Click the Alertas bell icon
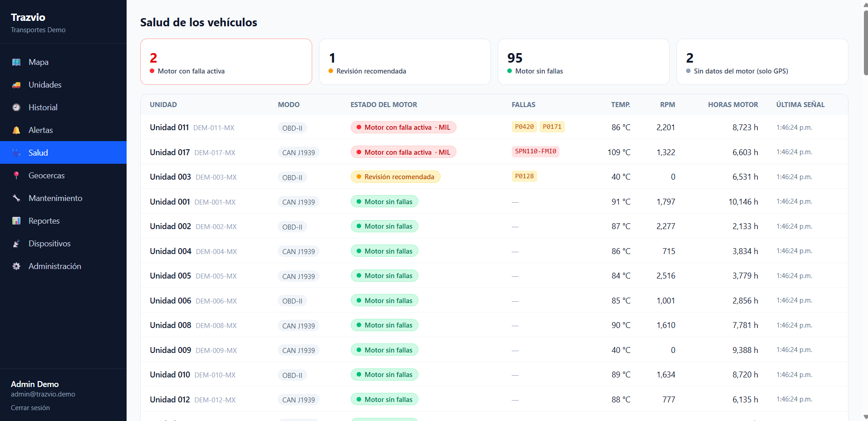Screen dimensions: 868x421 tap(16, 130)
